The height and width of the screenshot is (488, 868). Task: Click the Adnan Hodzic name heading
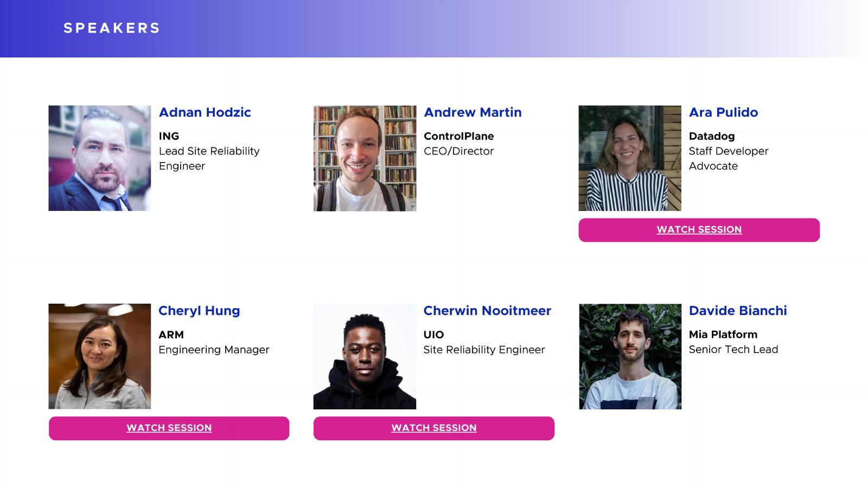coord(205,112)
